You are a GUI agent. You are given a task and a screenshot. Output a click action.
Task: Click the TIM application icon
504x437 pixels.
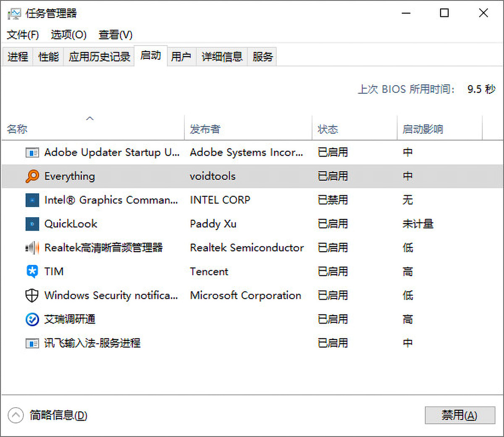coord(31,271)
